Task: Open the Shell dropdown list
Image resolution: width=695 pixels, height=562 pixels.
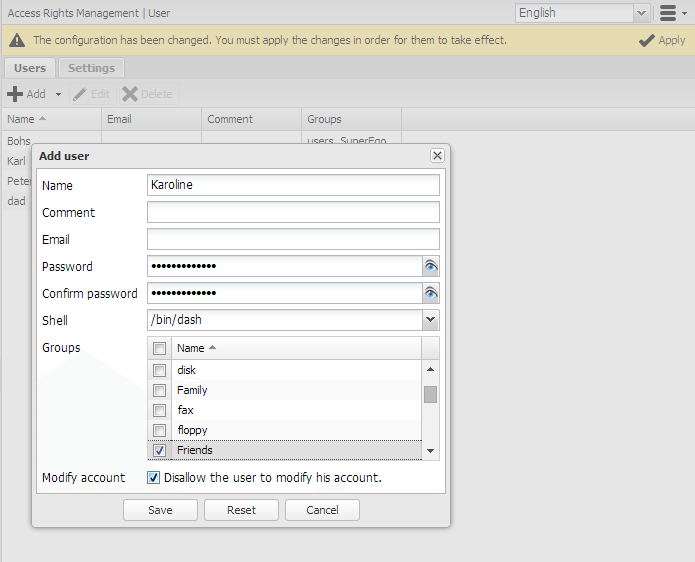Action: (x=430, y=320)
